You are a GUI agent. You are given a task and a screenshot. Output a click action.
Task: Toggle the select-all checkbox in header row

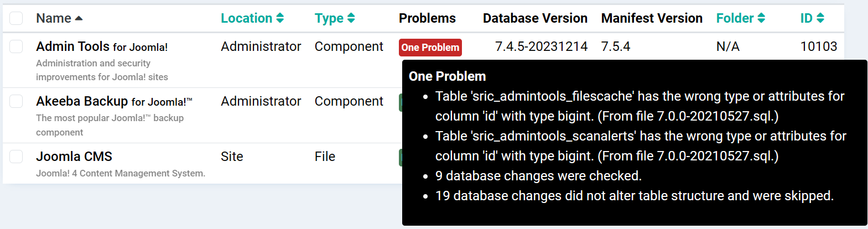click(16, 18)
